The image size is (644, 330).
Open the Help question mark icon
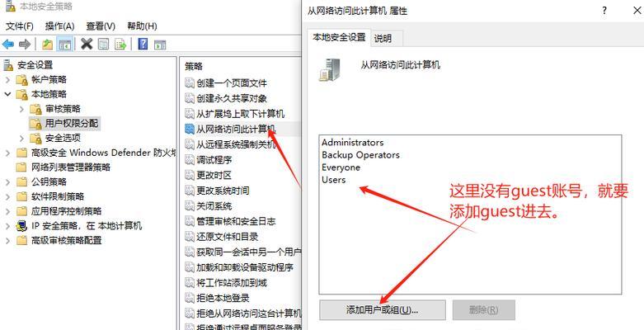[x=143, y=44]
